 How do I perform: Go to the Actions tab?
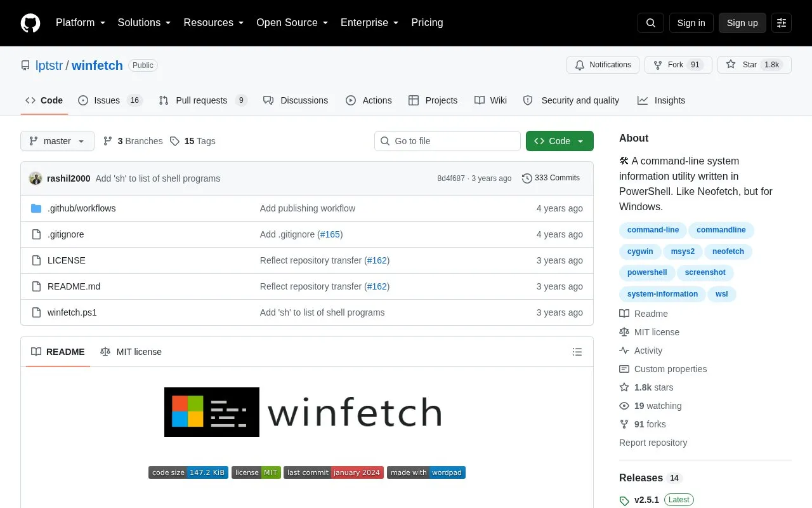(369, 100)
